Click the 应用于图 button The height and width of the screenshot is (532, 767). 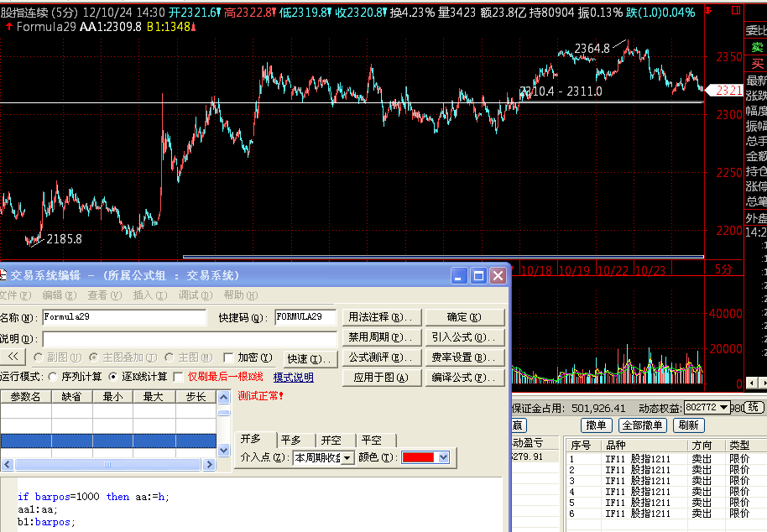(382, 378)
